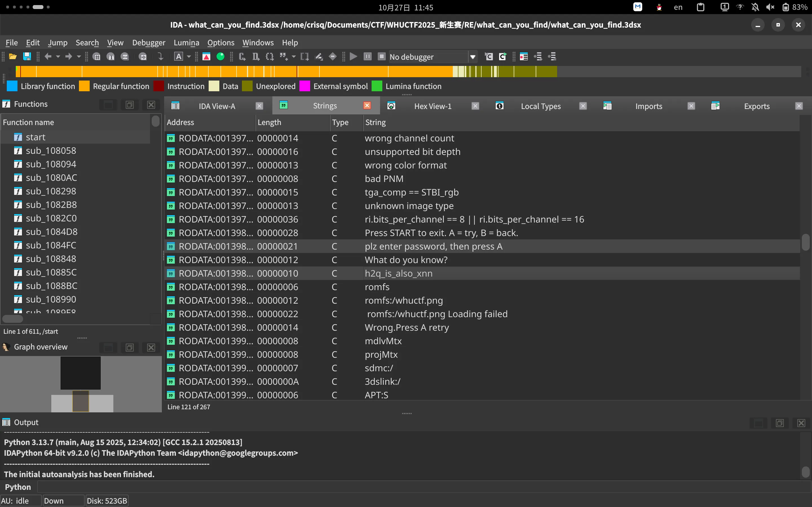Close the Strings tab

tap(367, 106)
